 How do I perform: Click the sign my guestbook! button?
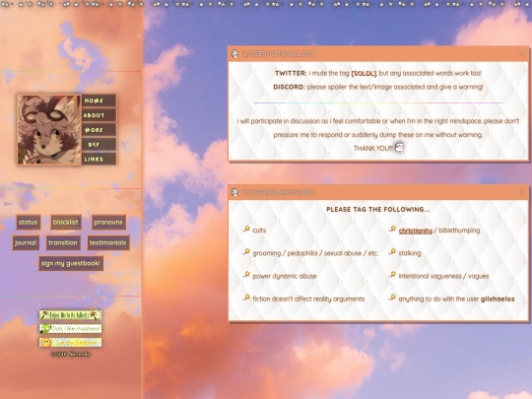[x=71, y=263]
